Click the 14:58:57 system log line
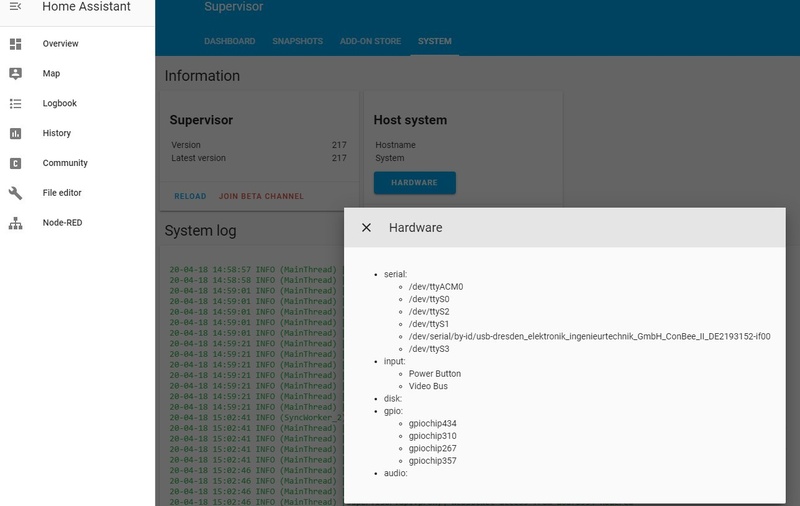Image resolution: width=800 pixels, height=506 pixels. (253, 269)
